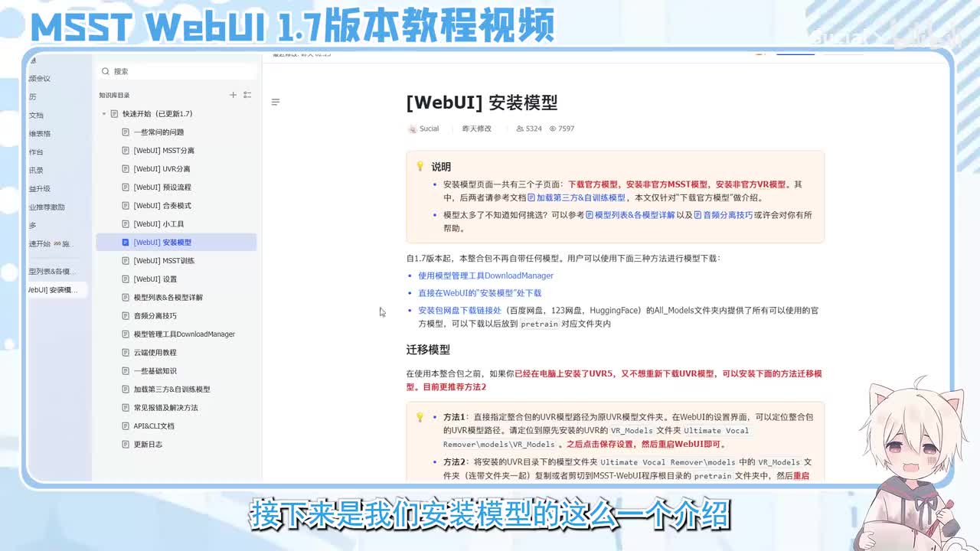Image resolution: width=980 pixels, height=551 pixels.
Task: Open [WebUI] 设置 page
Action: [x=155, y=279]
